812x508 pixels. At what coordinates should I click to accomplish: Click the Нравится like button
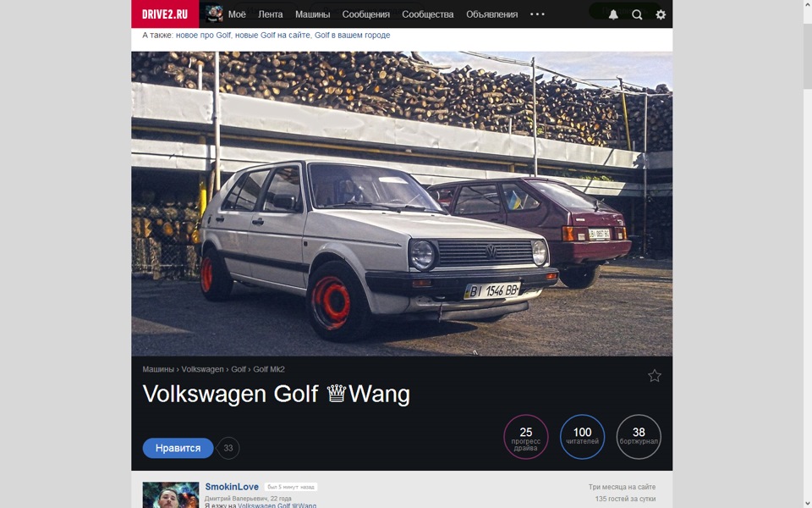pos(178,448)
